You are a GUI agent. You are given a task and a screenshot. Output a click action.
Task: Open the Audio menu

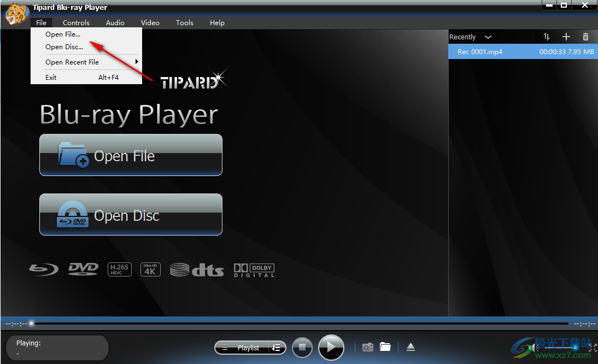[115, 22]
